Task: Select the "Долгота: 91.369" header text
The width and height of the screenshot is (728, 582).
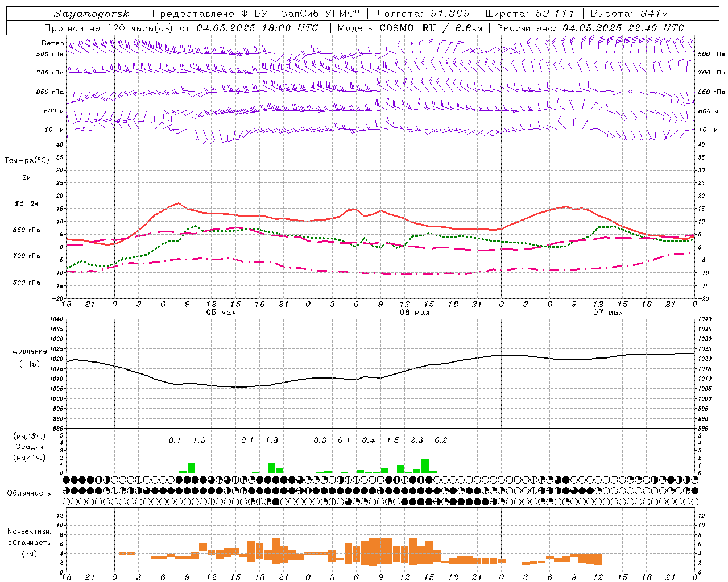Action: [423, 14]
